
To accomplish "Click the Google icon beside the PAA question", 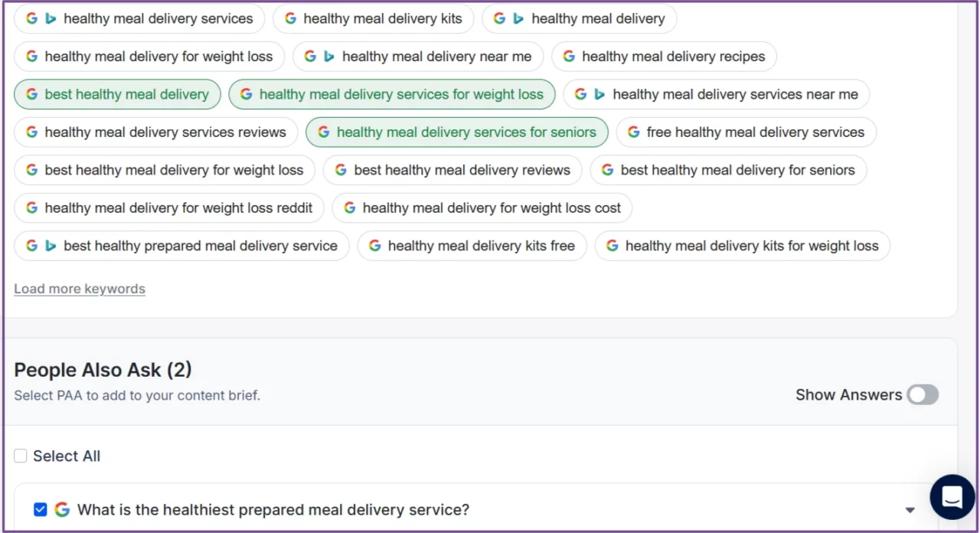I will pos(63,508).
